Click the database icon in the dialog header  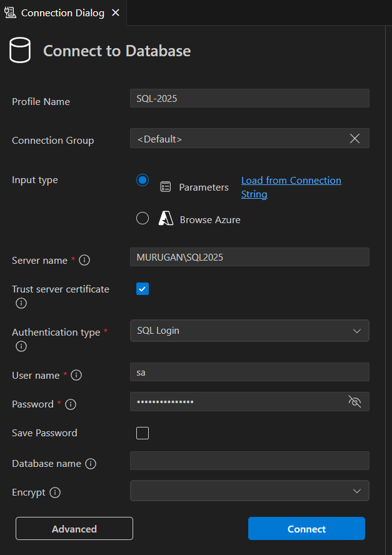(19, 50)
